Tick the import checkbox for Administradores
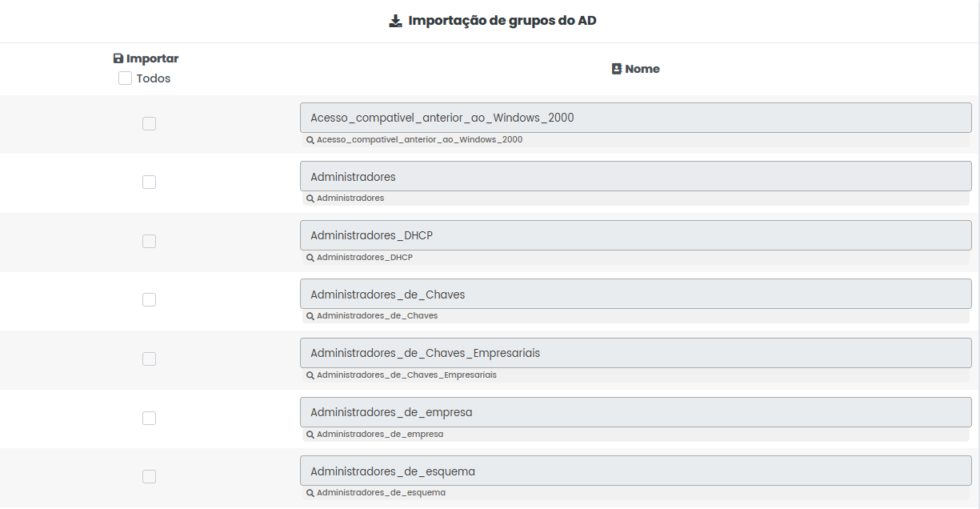This screenshot has width=980, height=509. (x=149, y=182)
